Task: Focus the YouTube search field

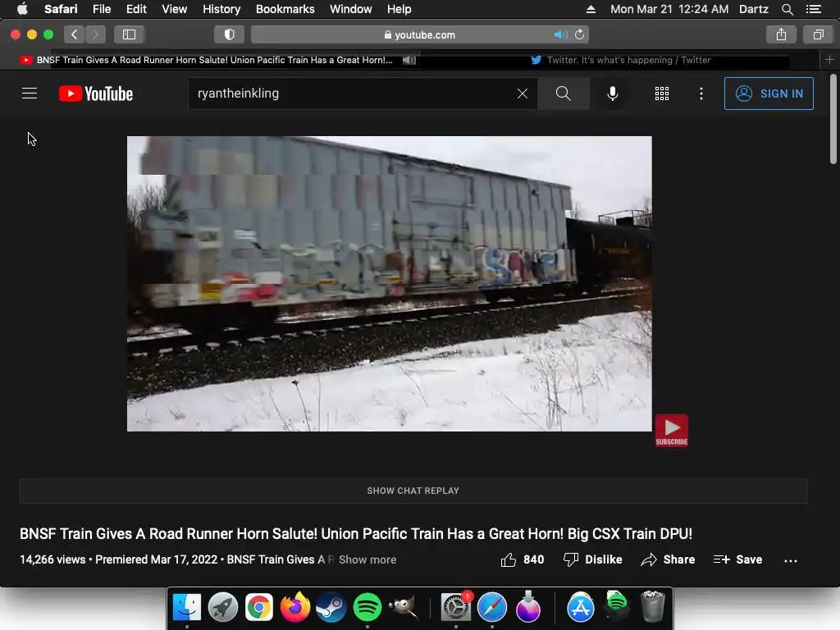Action: [354, 94]
